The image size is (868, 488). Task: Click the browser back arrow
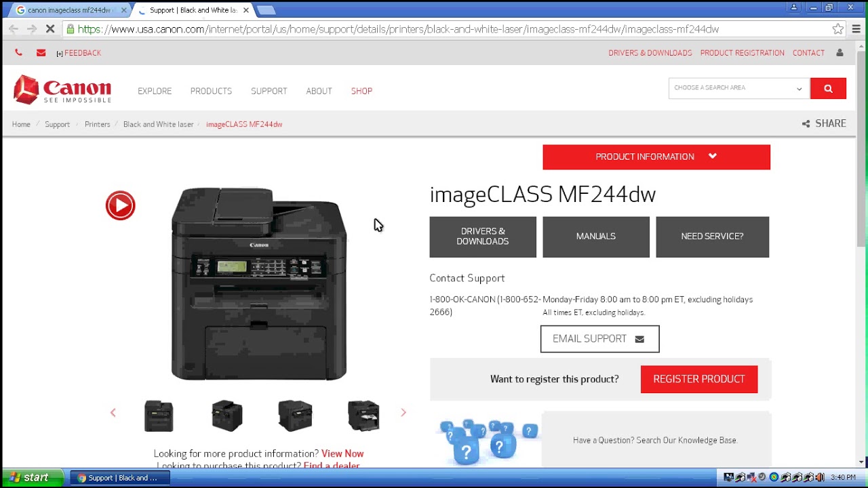(x=13, y=29)
